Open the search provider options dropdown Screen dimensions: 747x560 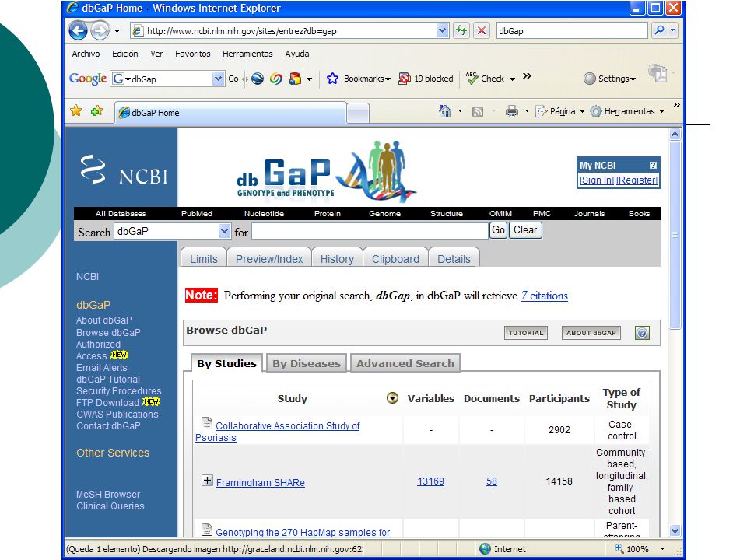tap(672, 30)
